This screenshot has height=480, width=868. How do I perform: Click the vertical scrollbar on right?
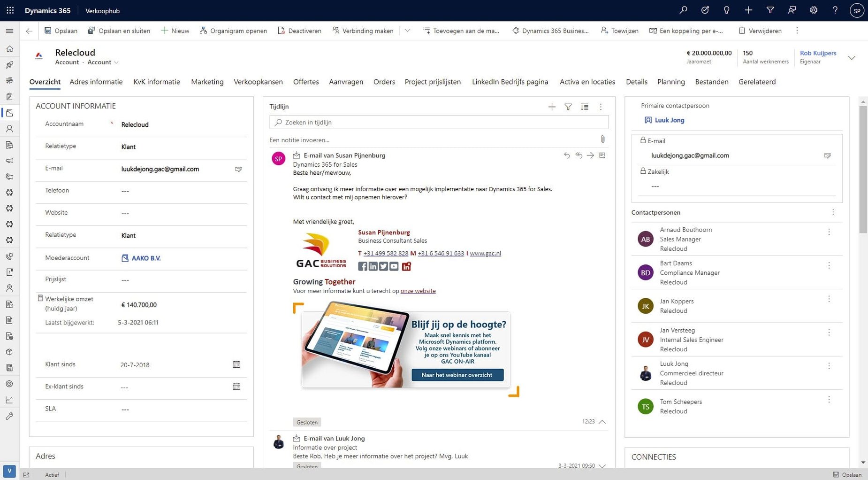tap(863, 169)
